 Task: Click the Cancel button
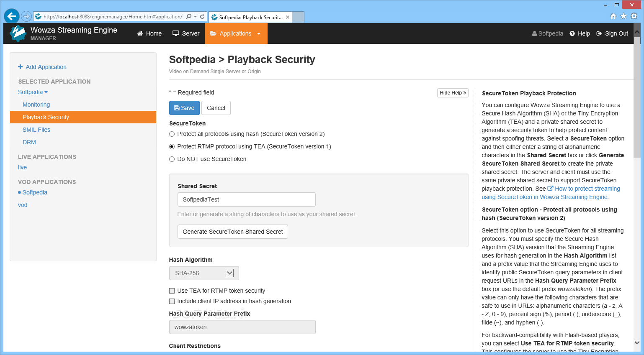click(216, 108)
